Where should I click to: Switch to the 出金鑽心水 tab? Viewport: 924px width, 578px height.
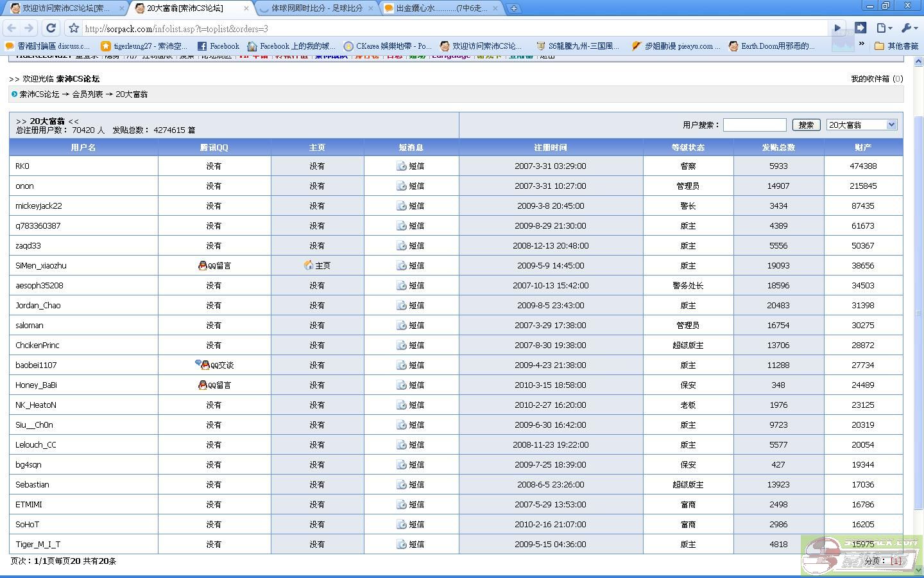click(441, 8)
